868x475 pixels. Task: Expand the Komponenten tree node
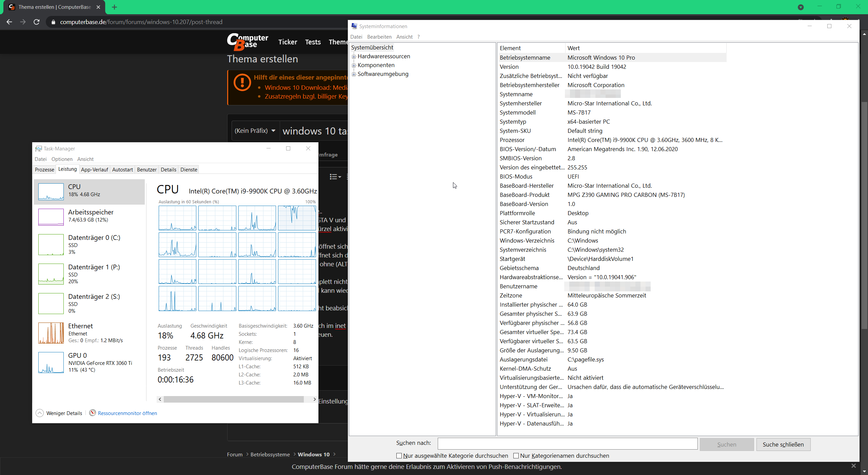354,65
